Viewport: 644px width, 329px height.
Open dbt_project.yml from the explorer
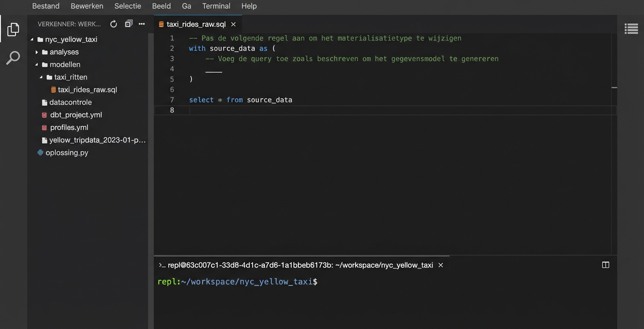click(76, 115)
